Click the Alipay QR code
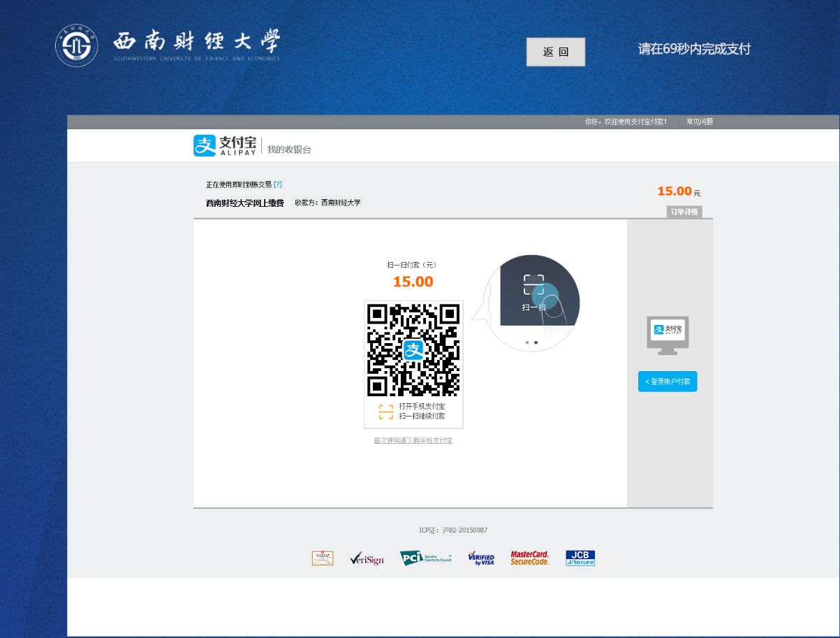 coord(413,349)
